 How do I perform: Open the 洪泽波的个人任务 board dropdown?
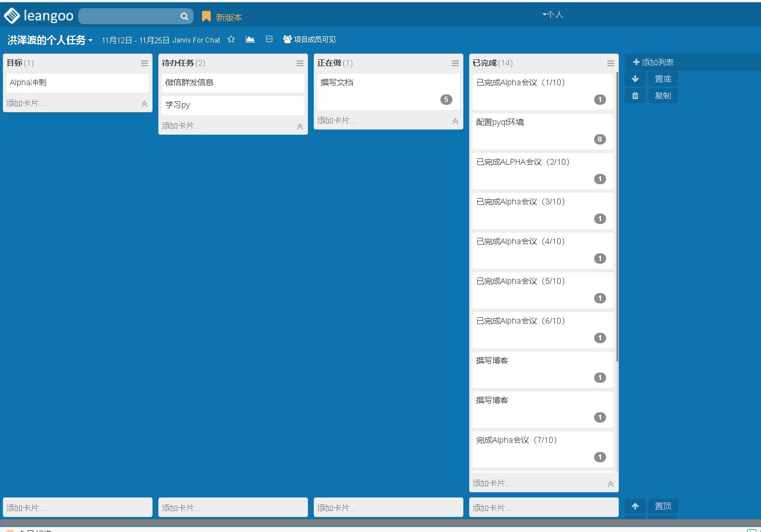click(50, 40)
